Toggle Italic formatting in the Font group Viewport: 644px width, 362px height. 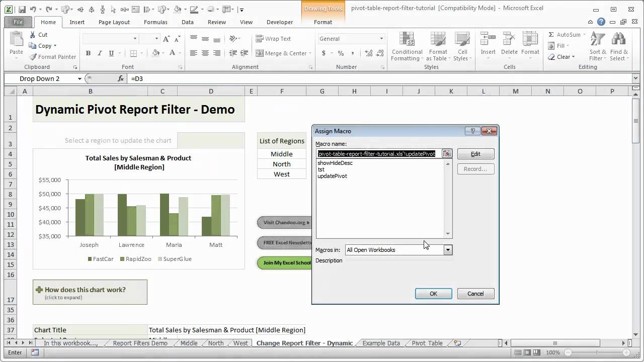tap(100, 53)
